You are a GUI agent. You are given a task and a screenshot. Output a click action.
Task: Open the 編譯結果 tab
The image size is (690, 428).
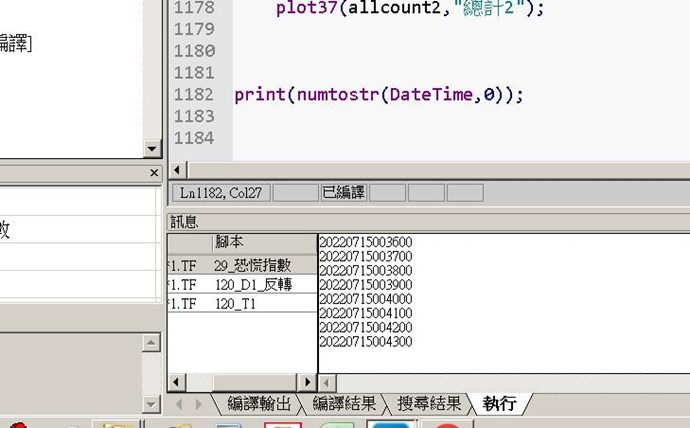point(344,404)
